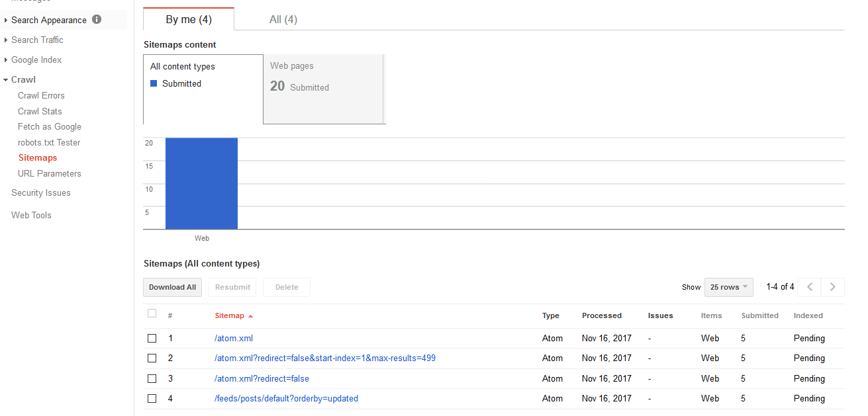868x416 pixels.
Task: Click blue Submitted legend swatch
Action: [x=154, y=84]
